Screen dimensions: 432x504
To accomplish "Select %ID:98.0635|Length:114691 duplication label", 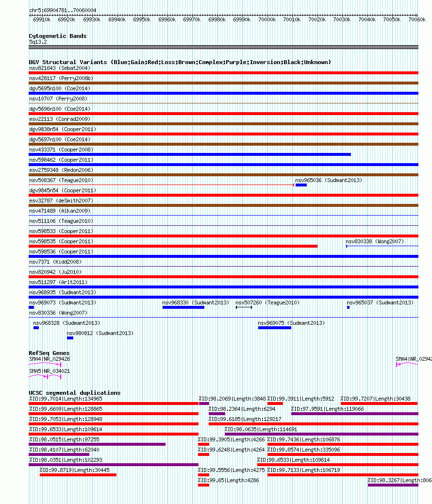I will click(x=261, y=429).
